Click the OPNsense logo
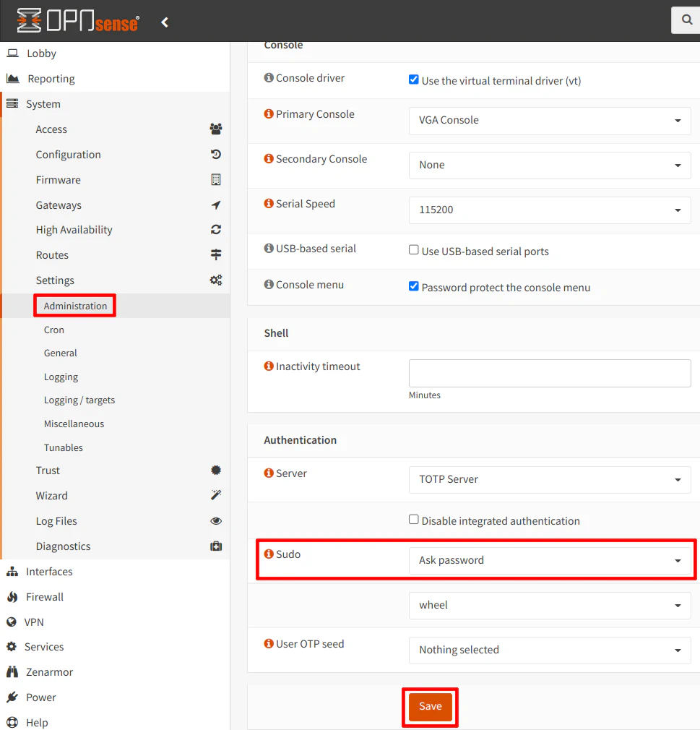This screenshot has height=730, width=700. click(x=78, y=21)
